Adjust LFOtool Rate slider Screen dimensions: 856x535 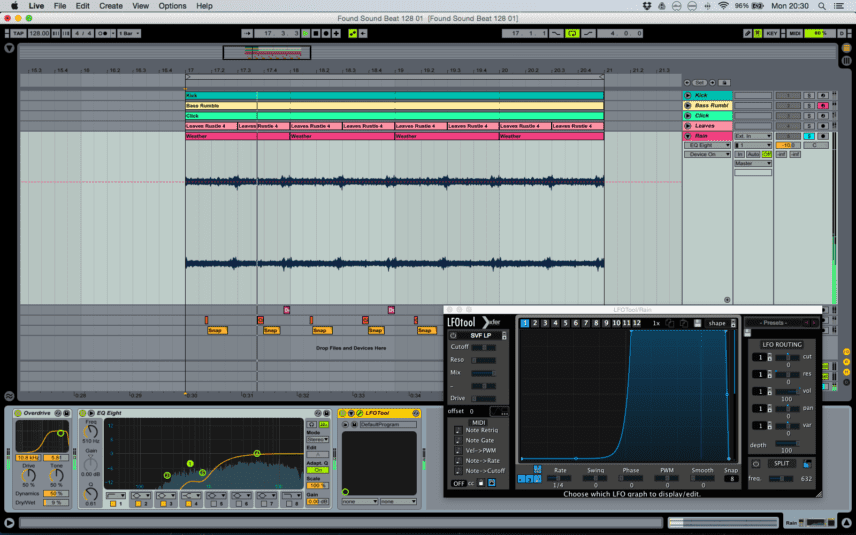tap(559, 478)
